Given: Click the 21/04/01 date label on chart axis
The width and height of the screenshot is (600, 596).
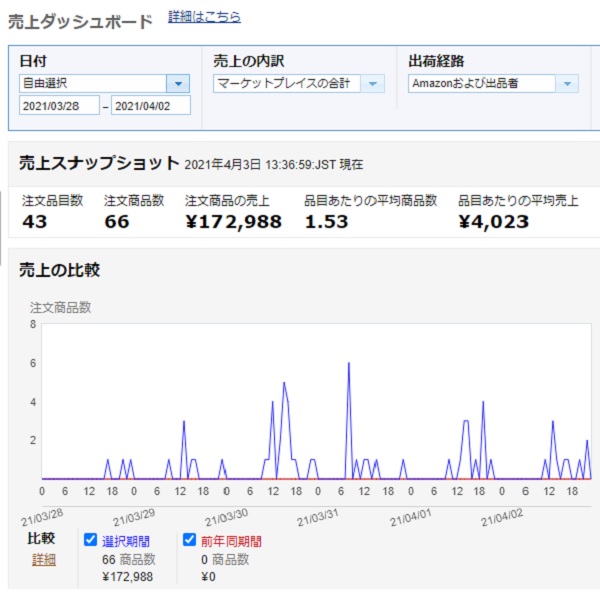Looking at the screenshot, I should [x=410, y=517].
